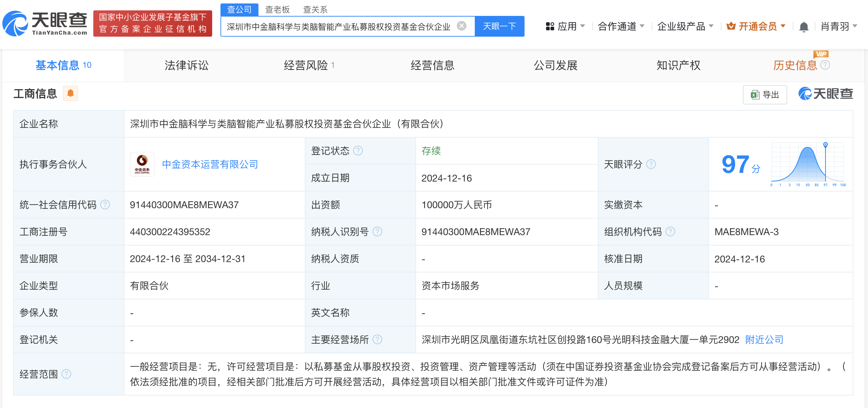Clear the search box with X icon

462,26
